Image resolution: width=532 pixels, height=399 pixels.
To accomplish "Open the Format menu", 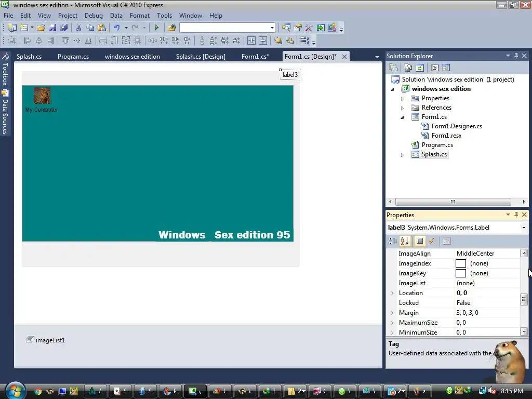I will 139,16.
